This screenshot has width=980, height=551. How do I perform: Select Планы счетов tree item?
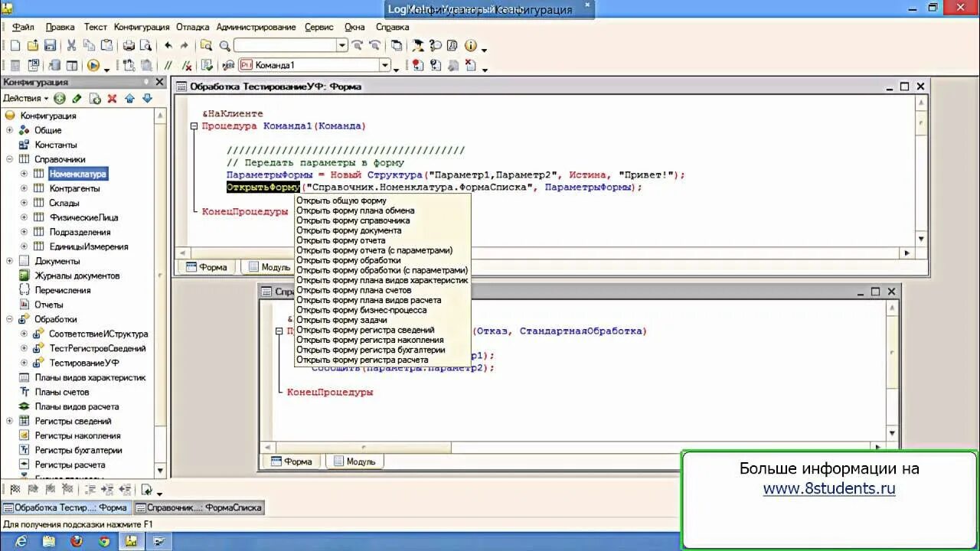pyautogui.click(x=62, y=392)
